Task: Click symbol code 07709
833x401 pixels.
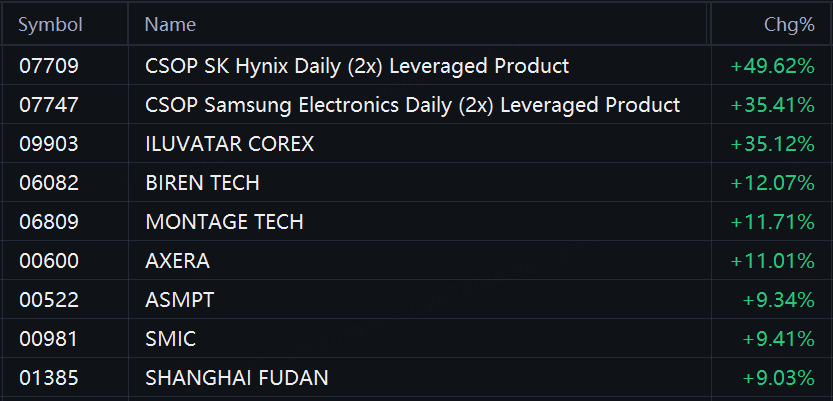Action: pyautogui.click(x=49, y=66)
